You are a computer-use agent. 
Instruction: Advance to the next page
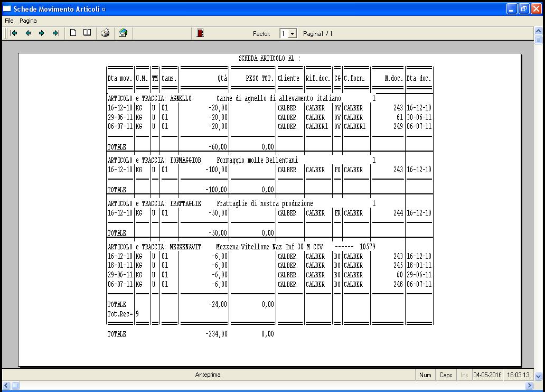coord(42,33)
